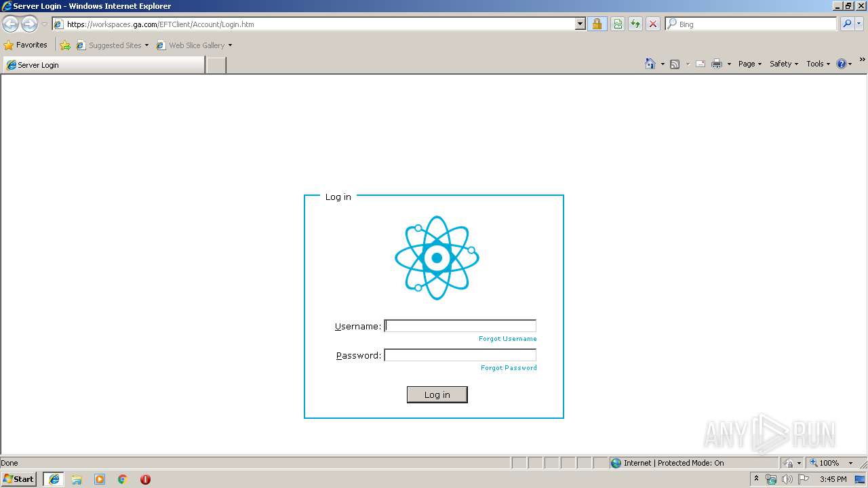Expand the Home button dropdown arrow

coord(663,64)
